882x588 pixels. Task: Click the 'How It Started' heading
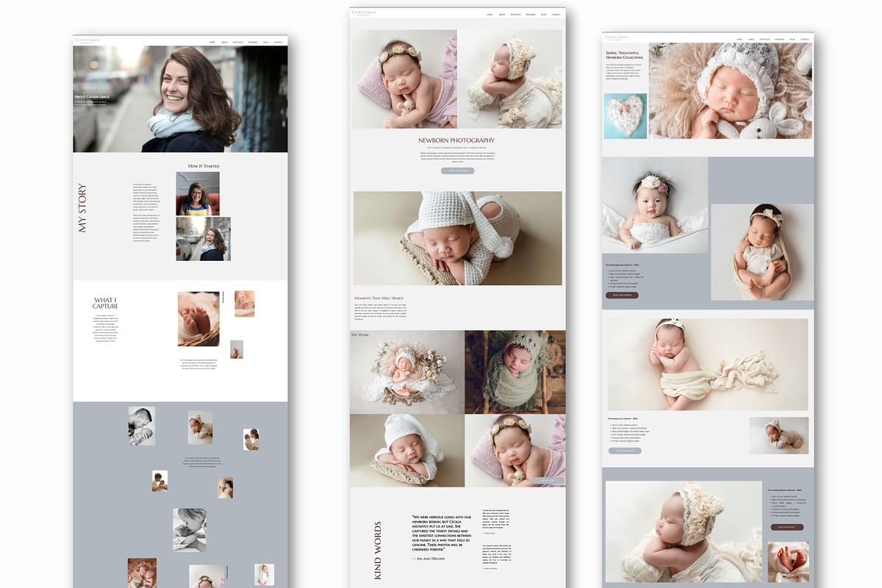point(204,166)
